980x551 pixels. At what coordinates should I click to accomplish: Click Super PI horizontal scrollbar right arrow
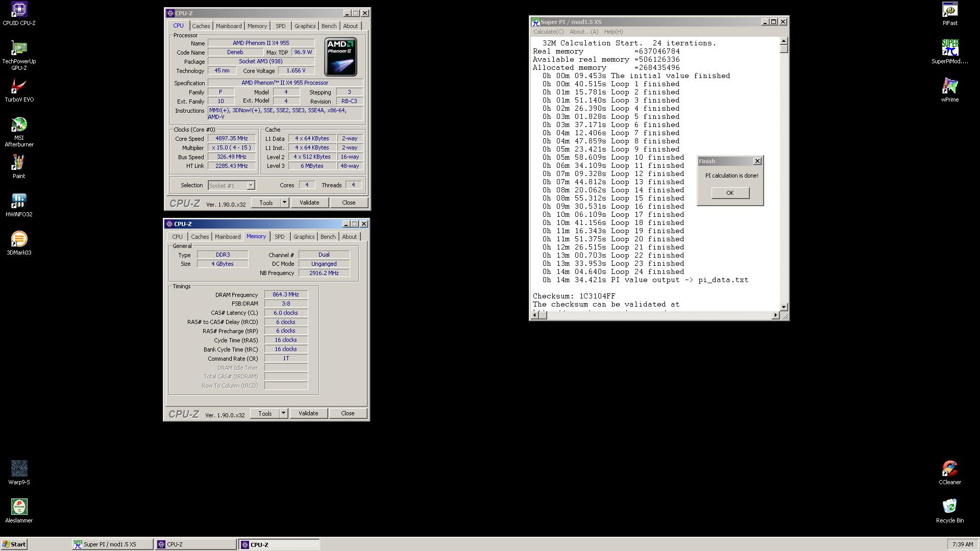(776, 315)
